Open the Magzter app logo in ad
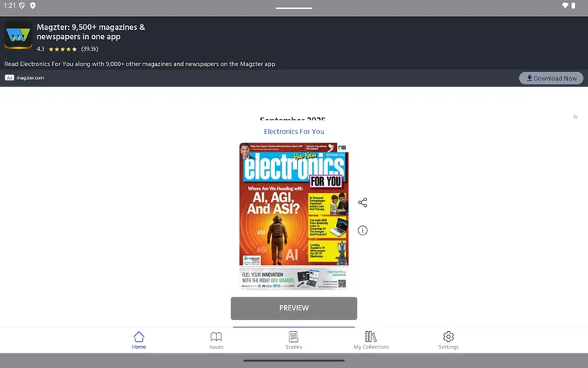This screenshot has height=368, width=588. click(18, 35)
